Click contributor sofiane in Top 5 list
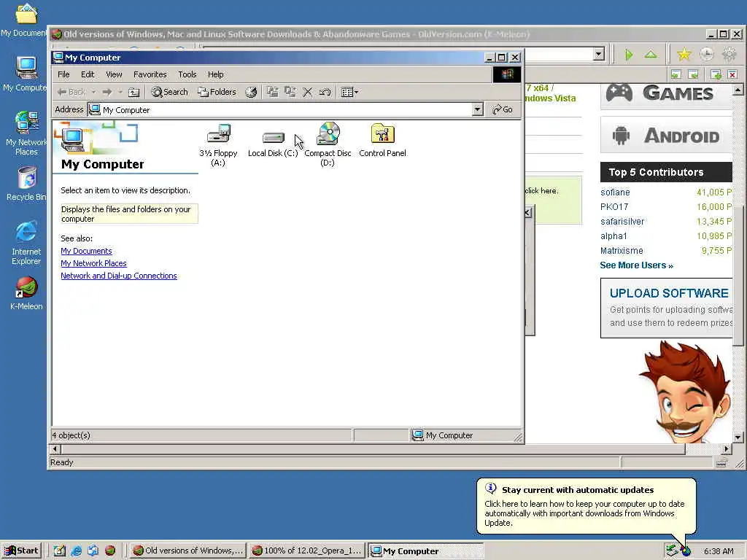Image resolution: width=747 pixels, height=560 pixels. 615,192
